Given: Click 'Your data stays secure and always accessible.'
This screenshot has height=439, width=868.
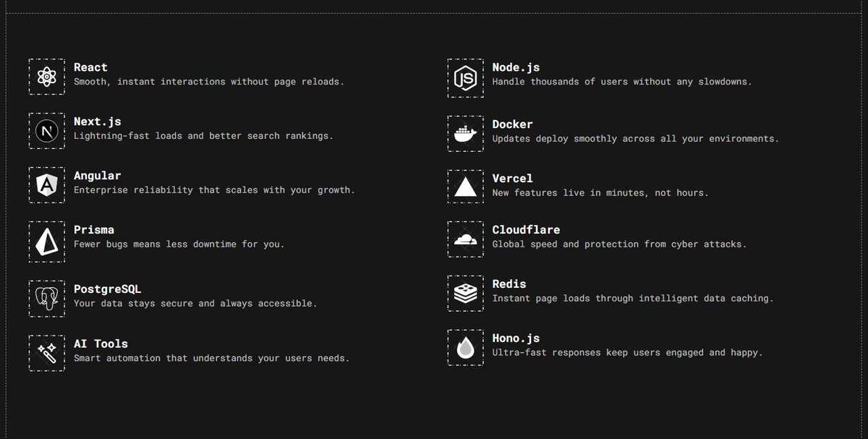Looking at the screenshot, I should tap(195, 304).
